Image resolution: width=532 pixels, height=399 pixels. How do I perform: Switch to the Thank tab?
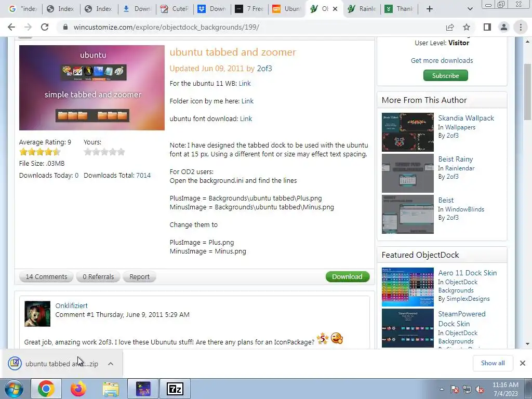(400, 9)
